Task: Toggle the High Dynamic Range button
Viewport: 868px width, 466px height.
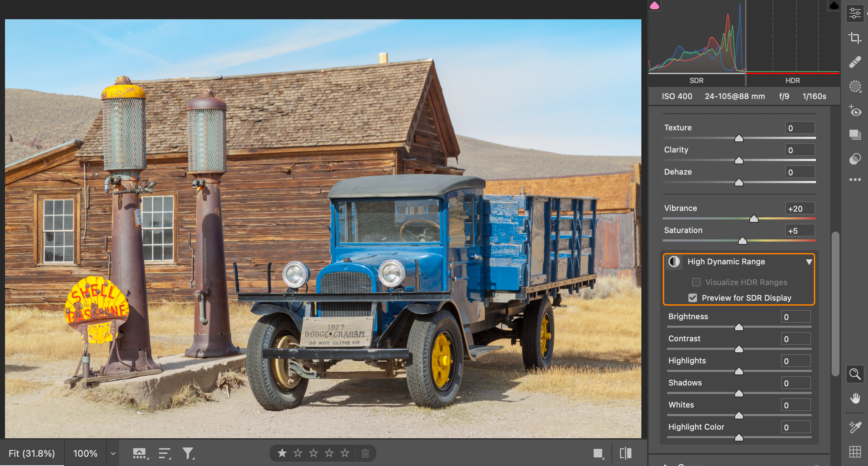Action: 674,262
